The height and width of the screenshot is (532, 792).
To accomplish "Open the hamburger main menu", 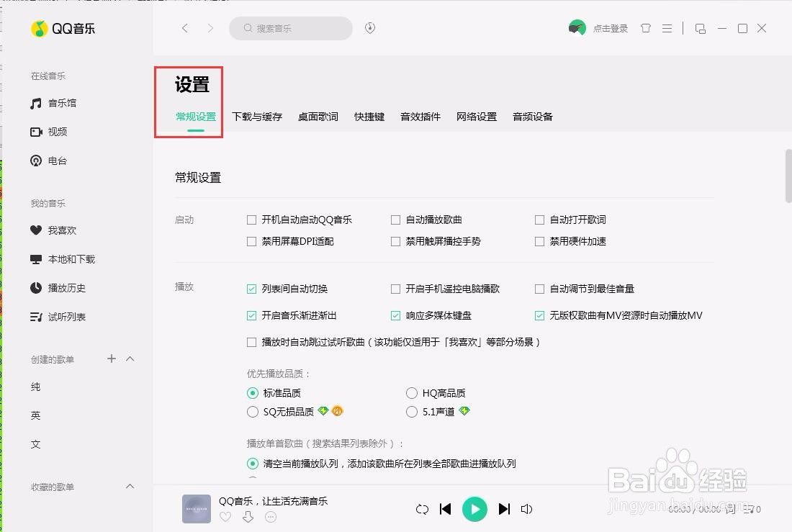I will pyautogui.click(x=667, y=28).
